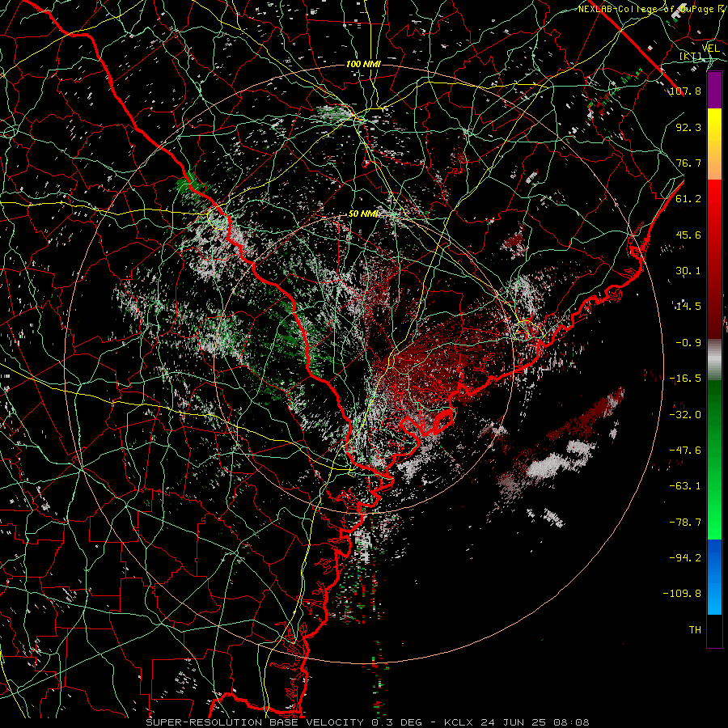
Task: Select the -63.1 legend value
Action: tap(685, 486)
